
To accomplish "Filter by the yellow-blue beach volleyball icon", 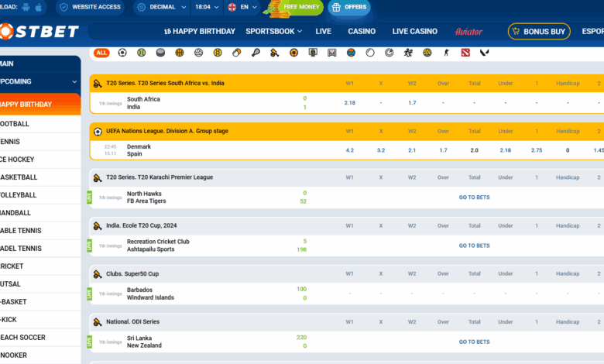I will tap(427, 53).
